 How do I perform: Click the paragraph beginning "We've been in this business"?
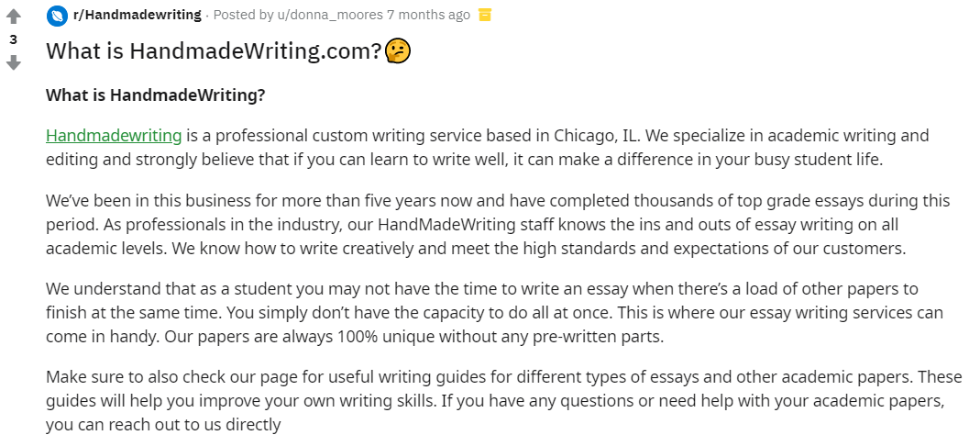(498, 225)
